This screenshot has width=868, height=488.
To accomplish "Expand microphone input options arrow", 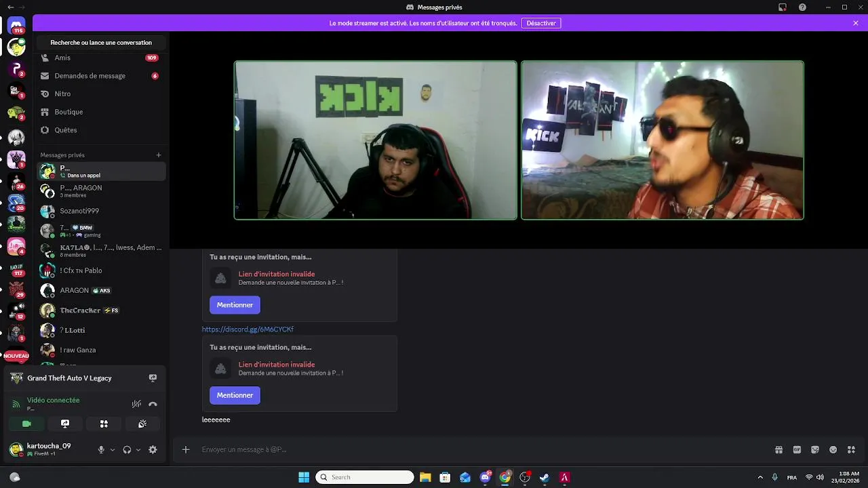I will (x=113, y=449).
